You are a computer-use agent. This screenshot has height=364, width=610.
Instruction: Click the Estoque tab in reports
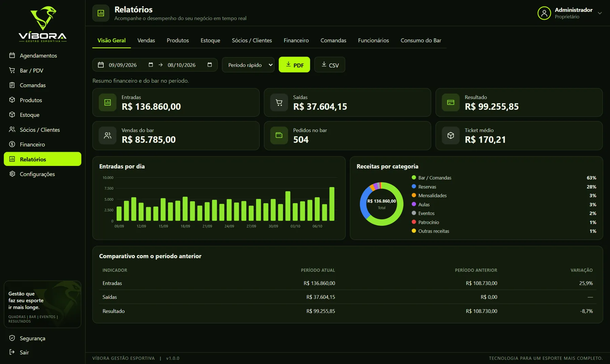210,40
